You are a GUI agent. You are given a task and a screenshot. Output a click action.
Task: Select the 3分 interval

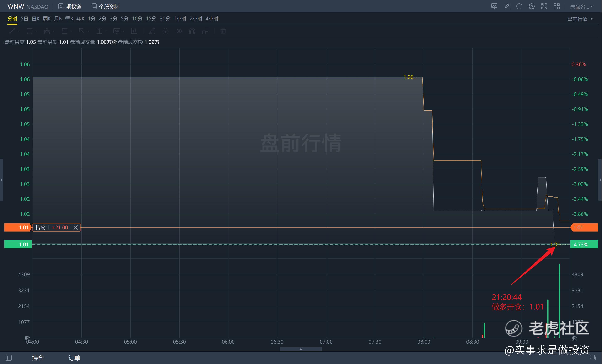pyautogui.click(x=113, y=19)
